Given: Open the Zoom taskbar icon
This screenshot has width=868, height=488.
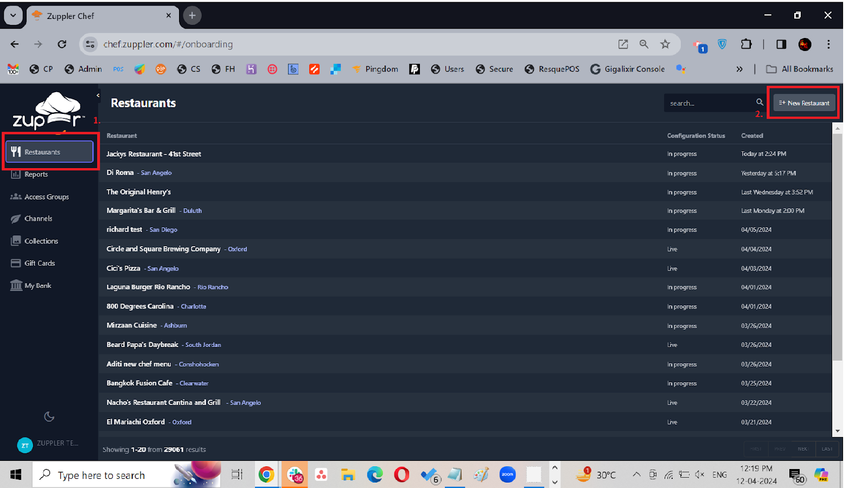Looking at the screenshot, I should coord(508,475).
